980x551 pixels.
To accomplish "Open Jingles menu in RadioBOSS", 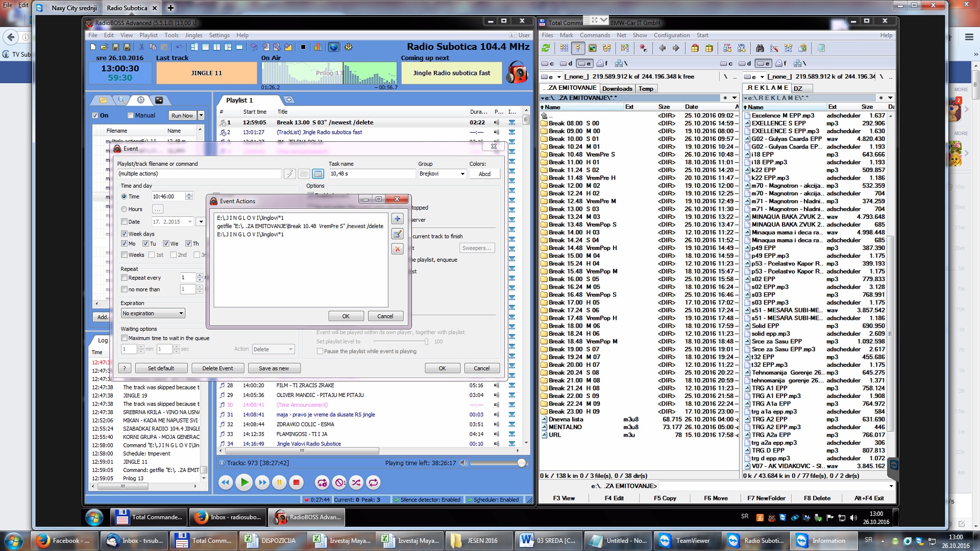I will point(193,35).
